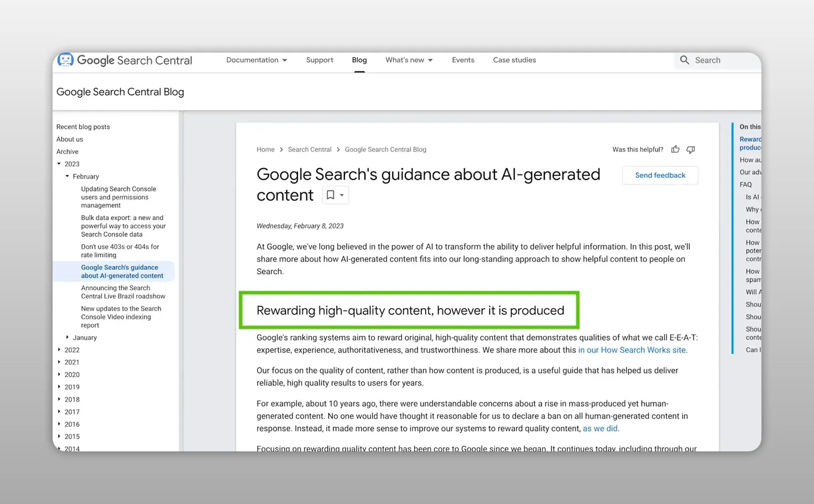The height and width of the screenshot is (504, 814).
Task: Open 'New updates to the Search Console Video indexing'
Action: (121, 317)
